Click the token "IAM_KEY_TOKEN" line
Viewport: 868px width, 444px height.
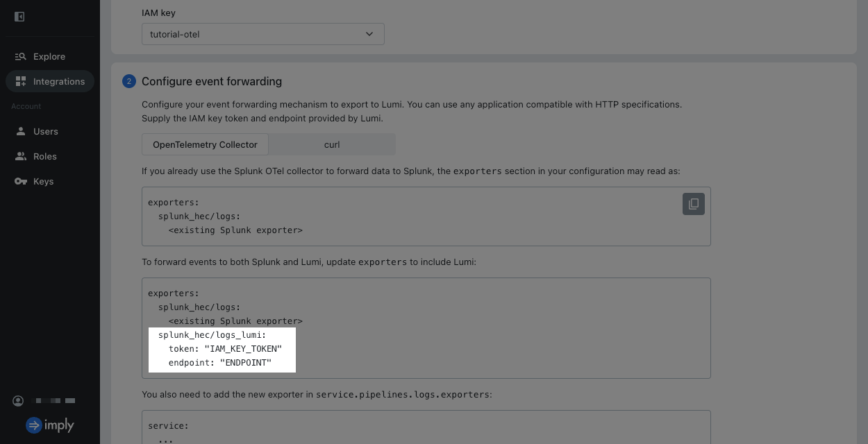pyautogui.click(x=225, y=349)
